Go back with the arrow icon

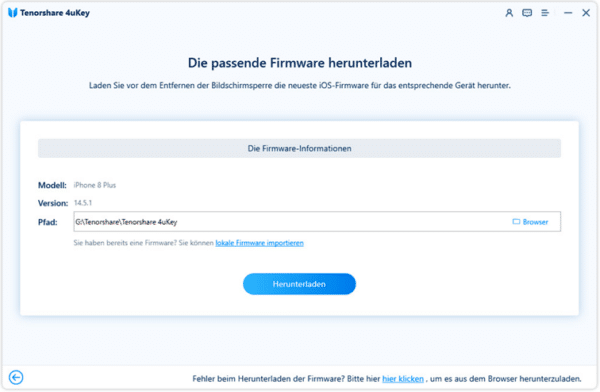point(16,377)
